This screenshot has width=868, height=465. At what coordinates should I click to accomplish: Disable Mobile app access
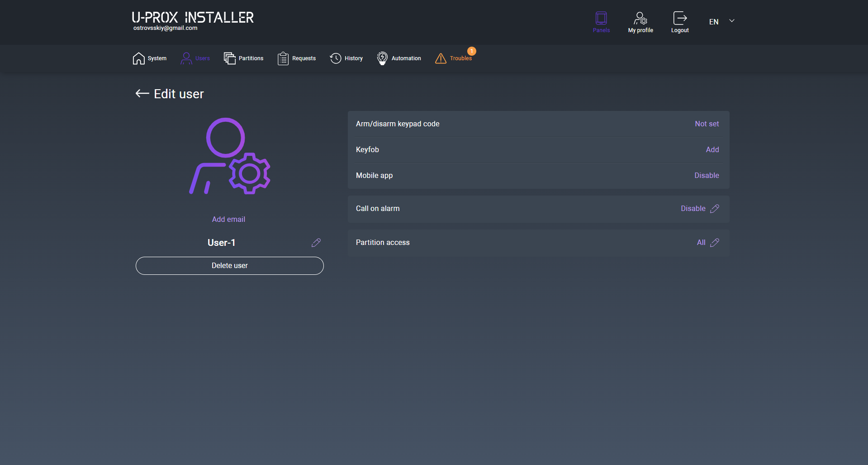[x=707, y=176]
